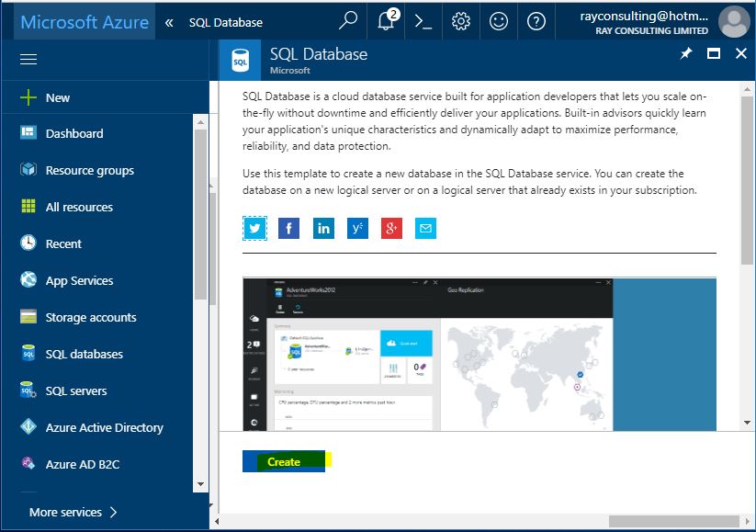Screen dimensions: 756x532
Task: Click the All resources grid icon
Action: [28, 206]
